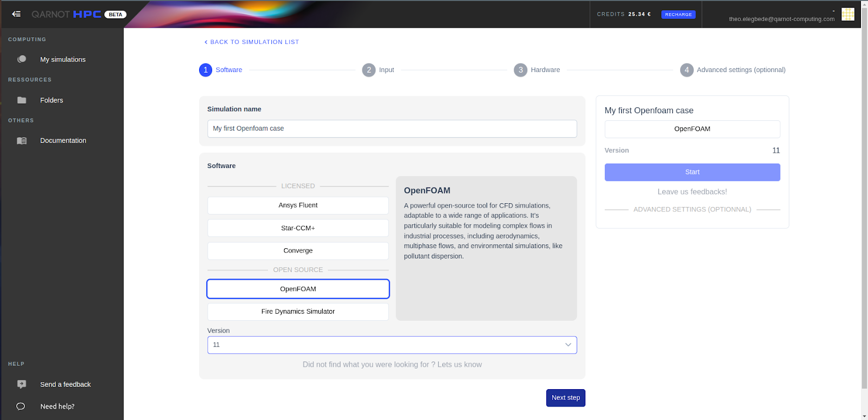Click the Documentation book icon
The height and width of the screenshot is (420, 868).
[22, 141]
